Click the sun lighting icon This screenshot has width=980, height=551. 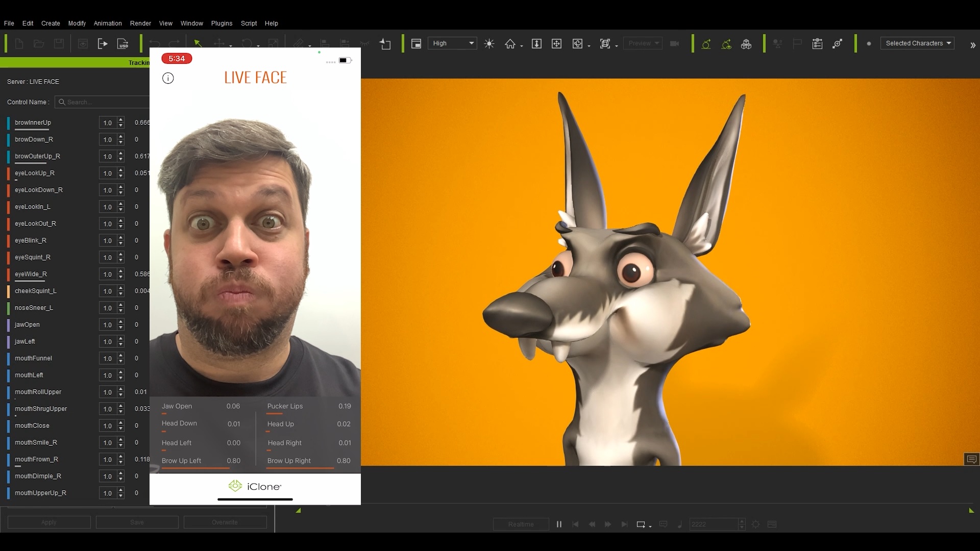(x=489, y=44)
